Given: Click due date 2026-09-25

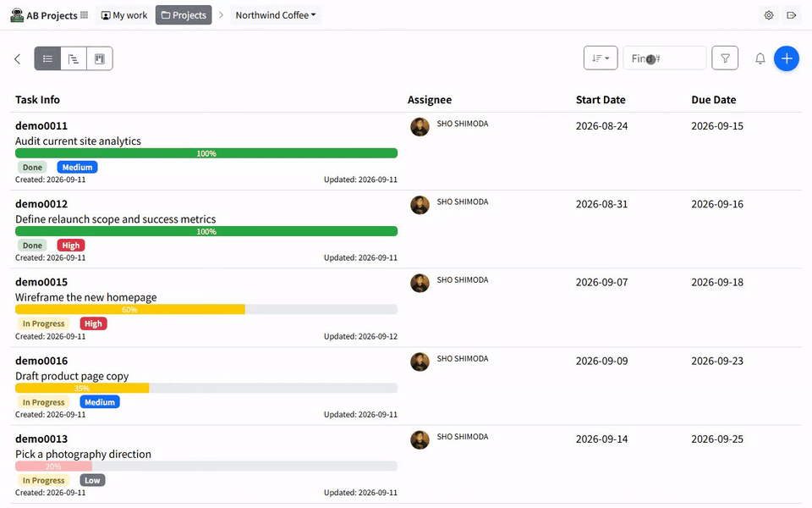Looking at the screenshot, I should click(717, 439).
